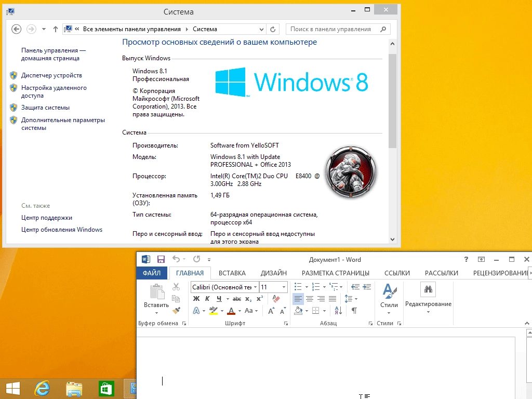532x399 pixels.
Task: Go up one level in Control Panel
Action: (55, 29)
